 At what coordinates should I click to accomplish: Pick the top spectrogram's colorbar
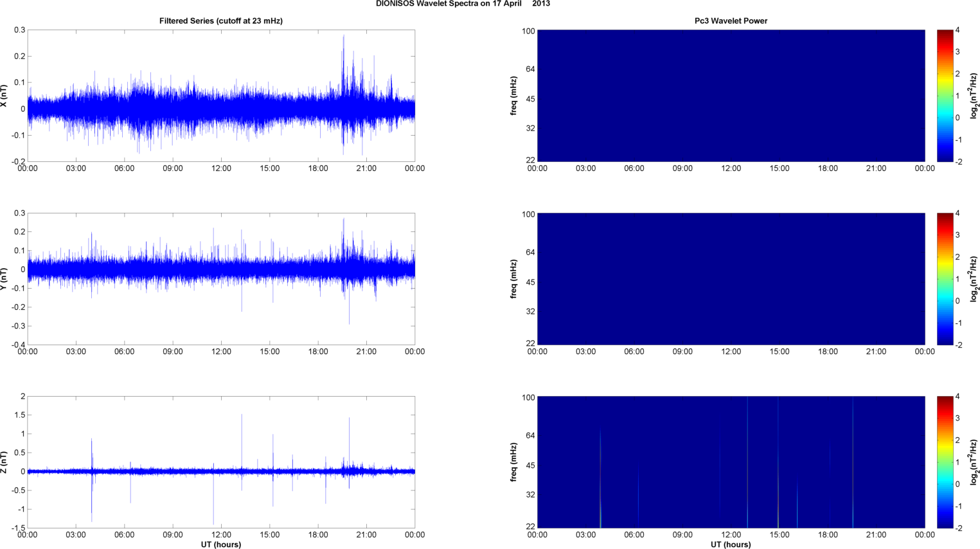pos(945,96)
